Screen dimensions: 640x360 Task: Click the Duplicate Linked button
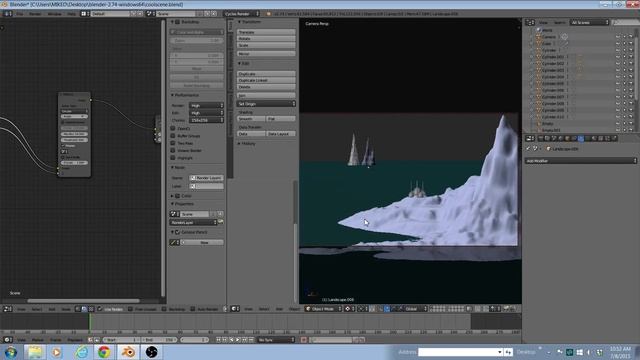tap(266, 80)
